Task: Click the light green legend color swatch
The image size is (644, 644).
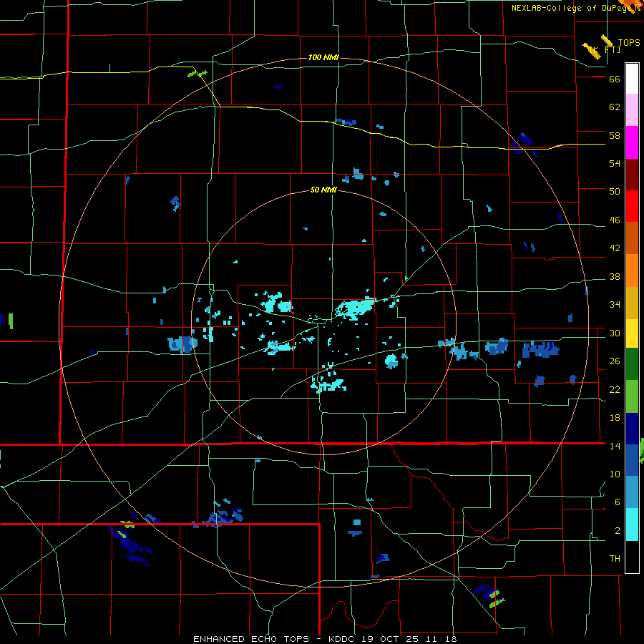Action: (x=632, y=396)
